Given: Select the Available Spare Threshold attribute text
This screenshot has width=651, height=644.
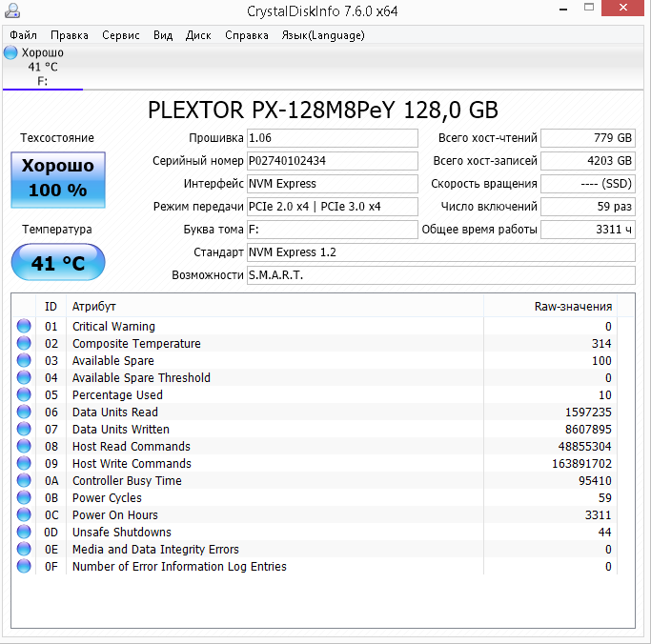Looking at the screenshot, I should (142, 377).
